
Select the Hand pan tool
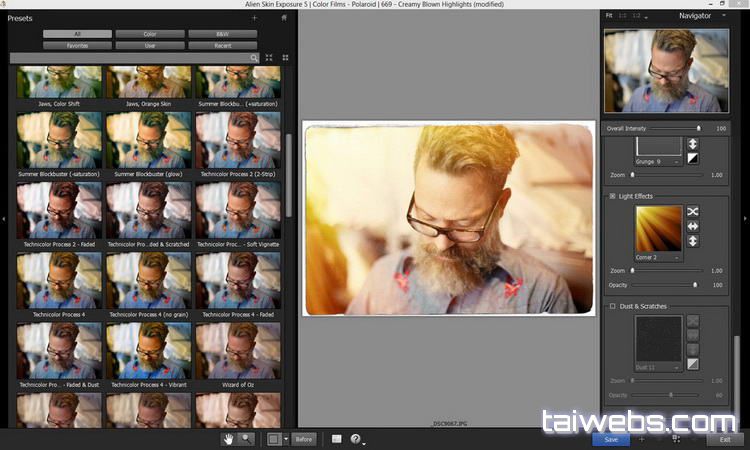click(228, 439)
